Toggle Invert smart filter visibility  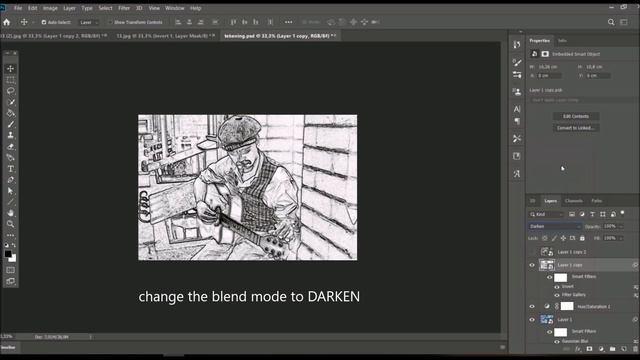[557, 287]
